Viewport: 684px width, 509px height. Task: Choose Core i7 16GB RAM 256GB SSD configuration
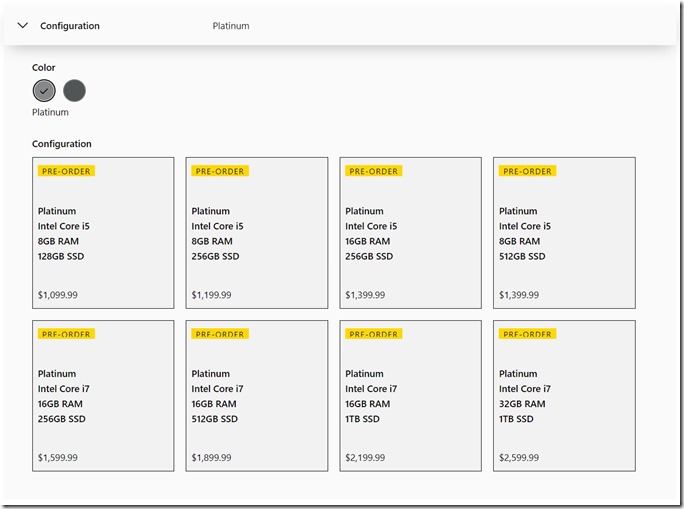[103, 396]
